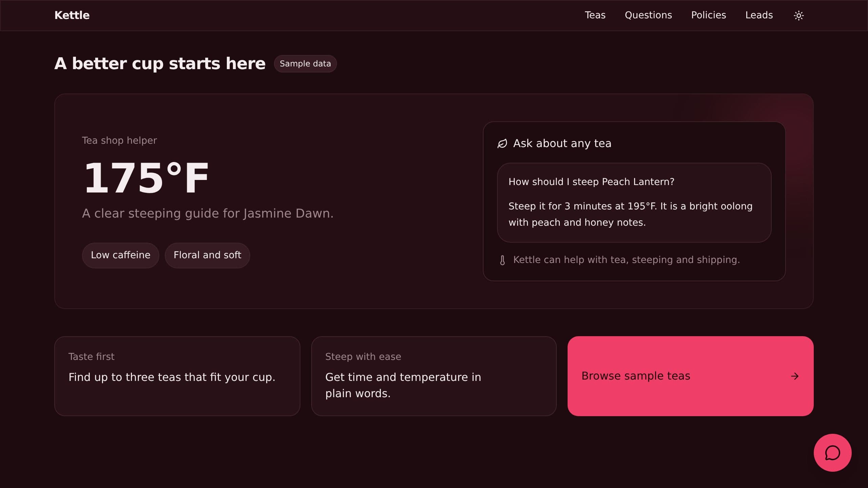868x488 pixels.
Task: Go to the Questions page
Action: [648, 15]
